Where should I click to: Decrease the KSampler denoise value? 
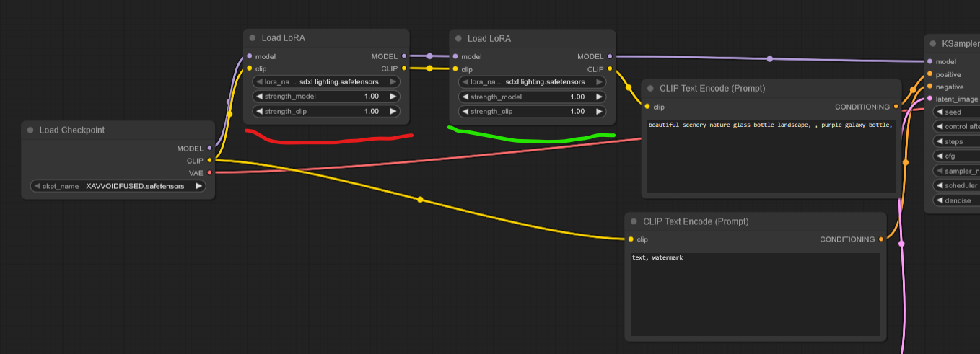pos(939,200)
